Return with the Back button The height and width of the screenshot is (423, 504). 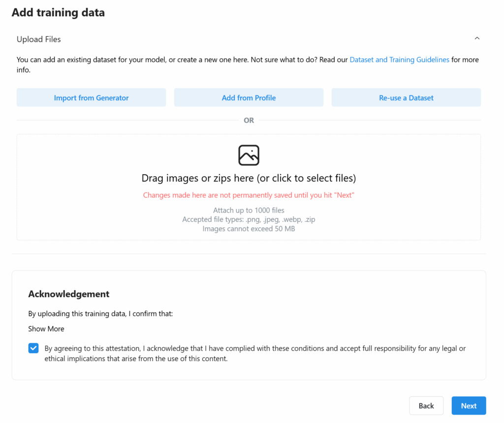[426, 406]
